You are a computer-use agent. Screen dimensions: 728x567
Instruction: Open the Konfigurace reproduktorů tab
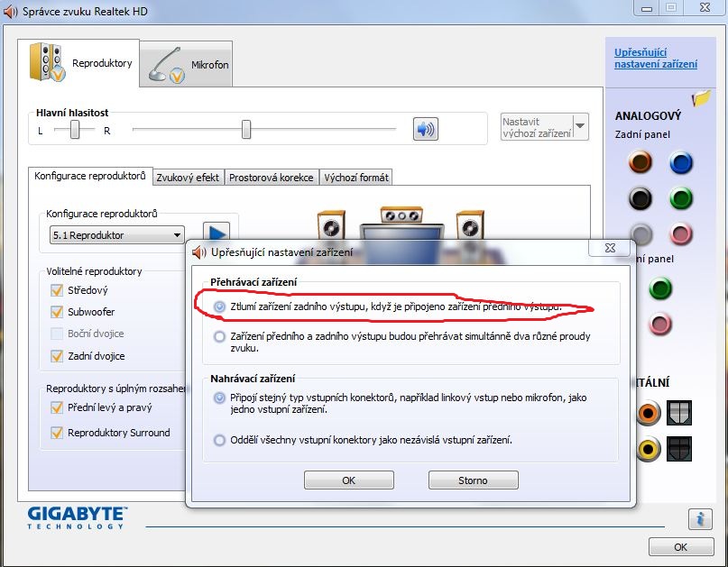[90, 177]
